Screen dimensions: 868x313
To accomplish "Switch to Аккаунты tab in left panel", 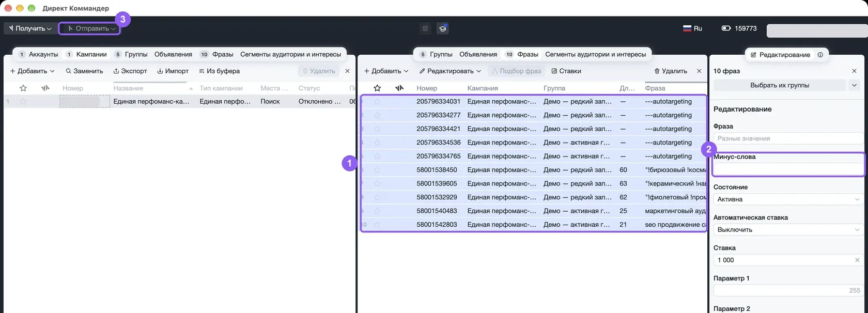I will (38, 54).
